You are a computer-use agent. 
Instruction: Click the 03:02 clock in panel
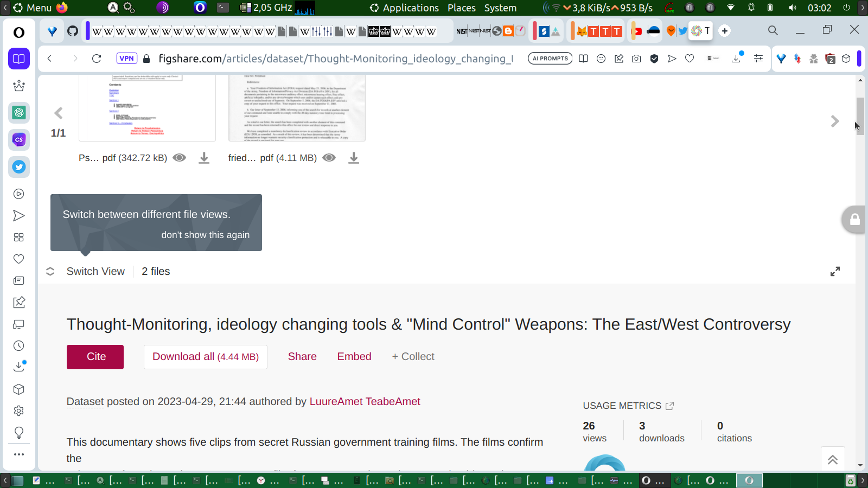coord(819,8)
